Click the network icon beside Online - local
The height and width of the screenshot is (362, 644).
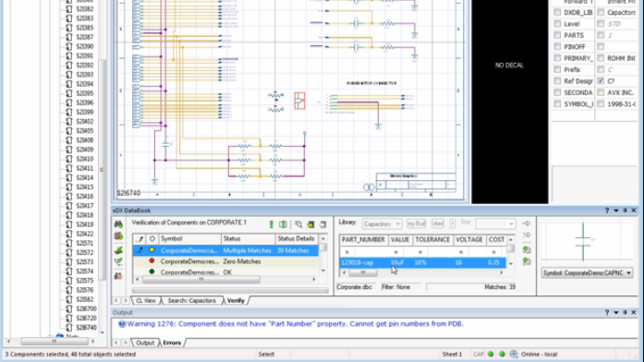point(514,354)
